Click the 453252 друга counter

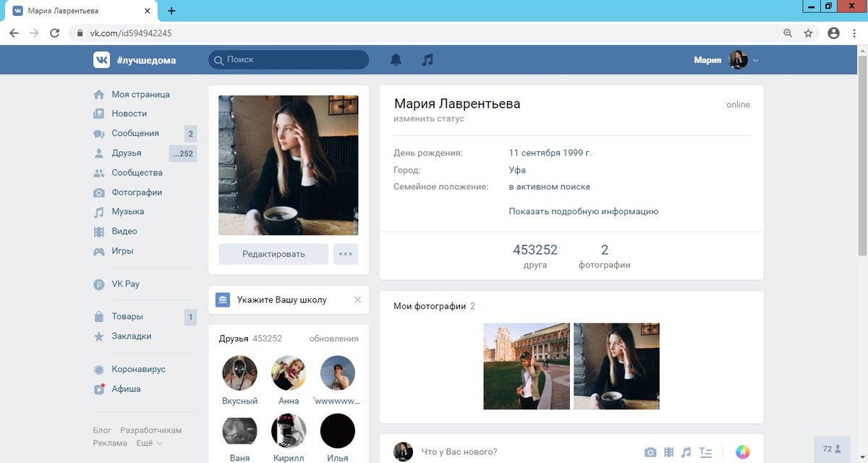coord(535,256)
